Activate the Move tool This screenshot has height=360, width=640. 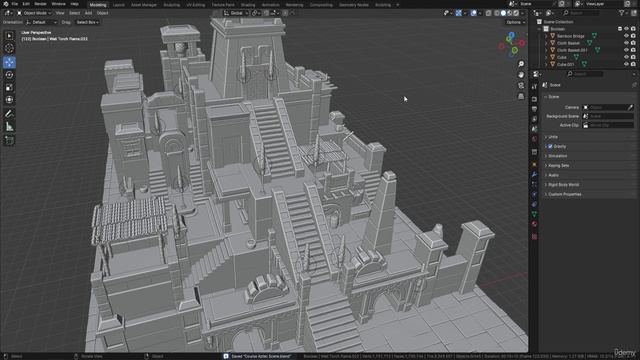click(x=9, y=62)
